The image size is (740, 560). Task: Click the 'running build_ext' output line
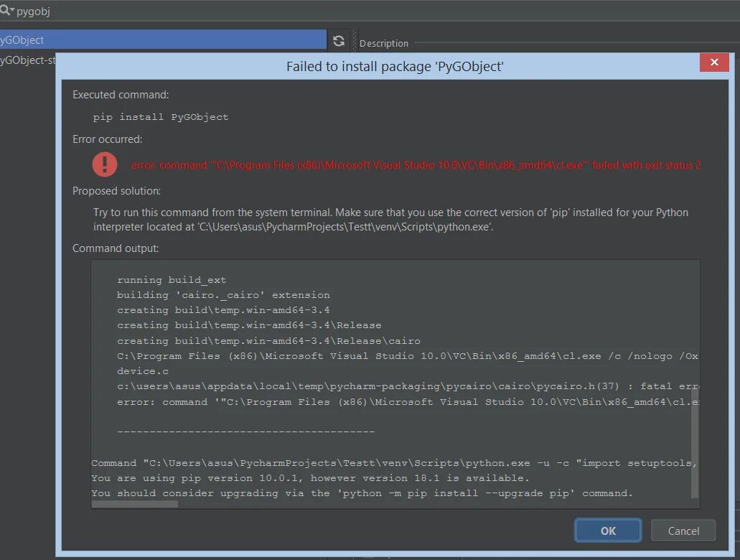click(172, 279)
